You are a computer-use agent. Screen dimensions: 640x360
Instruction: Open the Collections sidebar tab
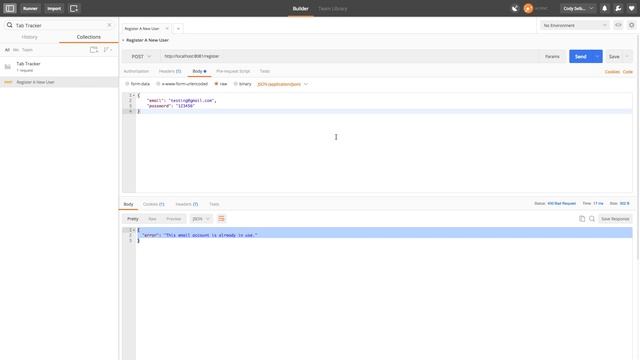click(89, 37)
